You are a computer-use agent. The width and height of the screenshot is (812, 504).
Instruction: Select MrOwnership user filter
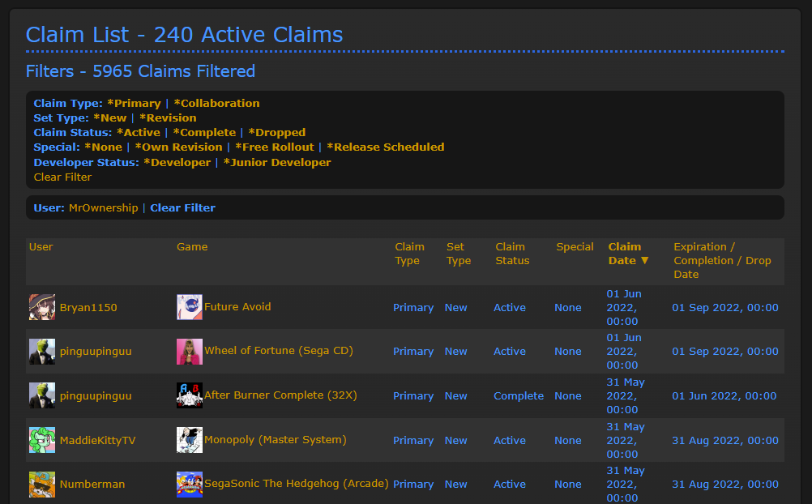[104, 207]
